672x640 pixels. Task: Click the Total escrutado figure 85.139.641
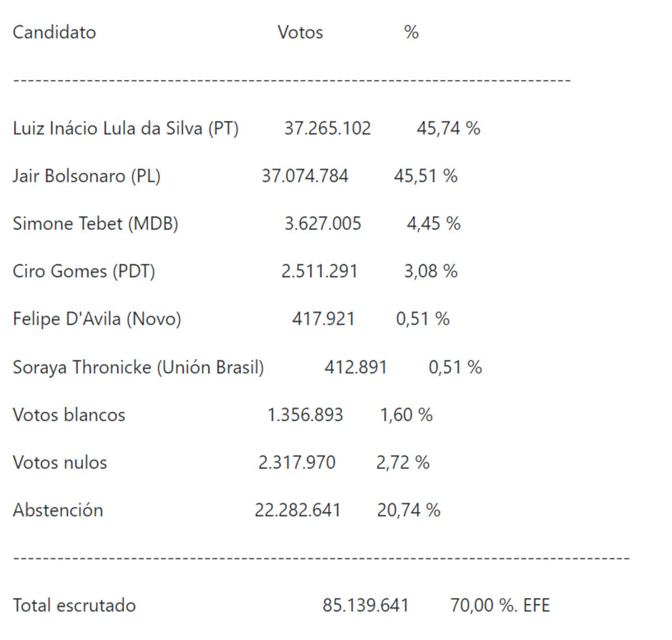366,605
